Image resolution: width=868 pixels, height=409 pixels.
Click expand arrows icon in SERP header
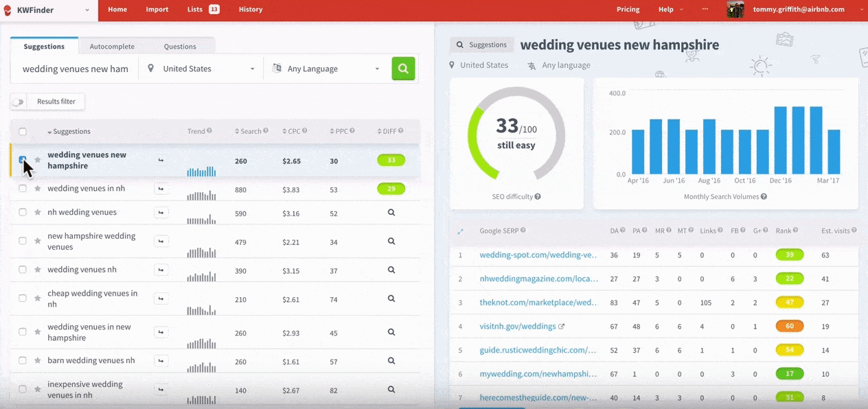pyautogui.click(x=461, y=231)
